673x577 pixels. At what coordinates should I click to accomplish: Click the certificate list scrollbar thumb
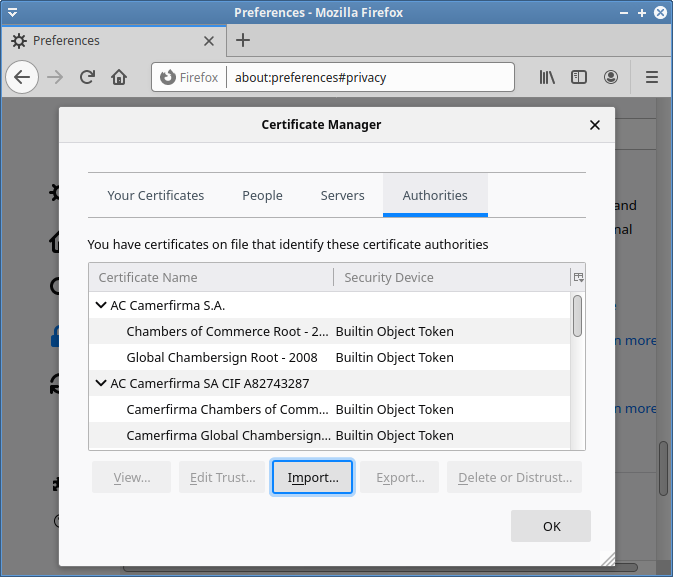pyautogui.click(x=578, y=316)
